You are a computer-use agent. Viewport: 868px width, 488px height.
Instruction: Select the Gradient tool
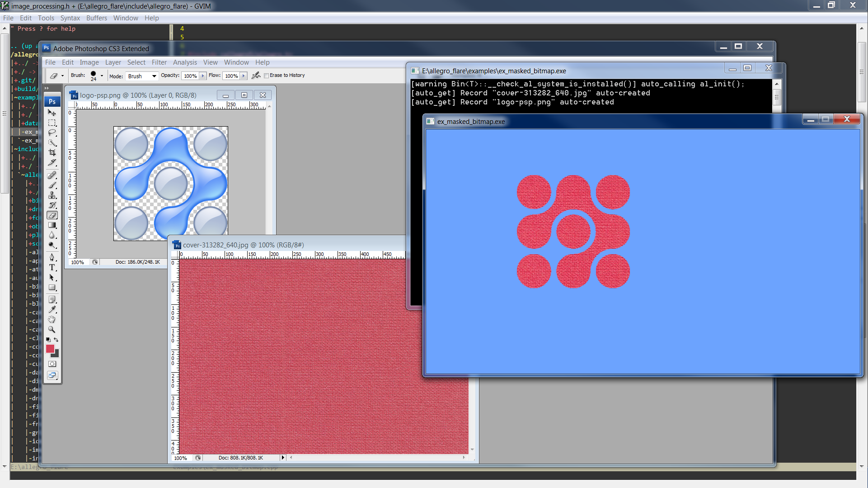click(x=52, y=225)
